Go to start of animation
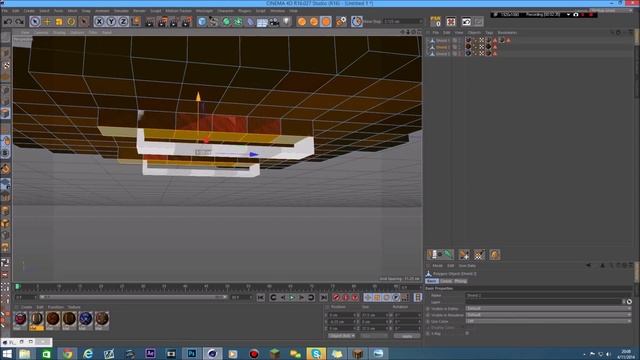Viewport: 640px width, 360px height. (x=260, y=298)
